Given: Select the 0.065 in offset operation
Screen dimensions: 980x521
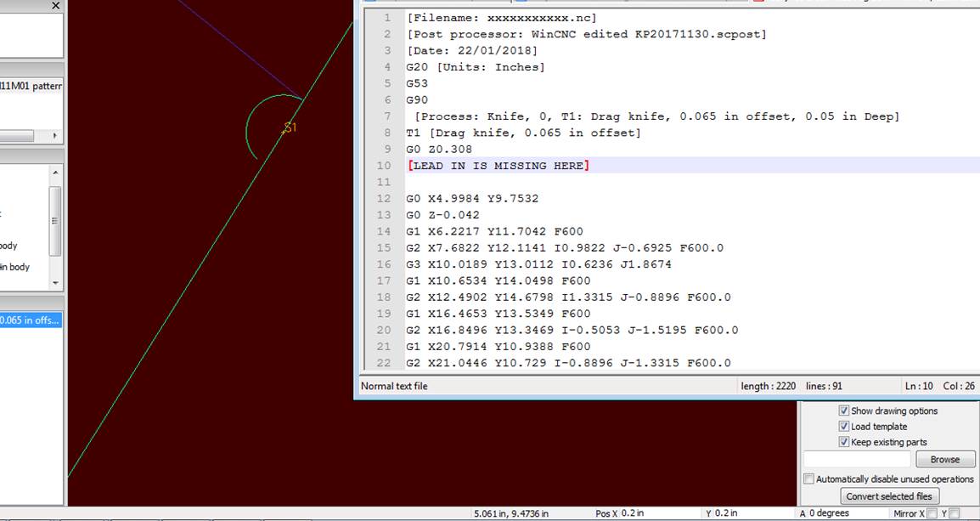Looking at the screenshot, I should click(x=31, y=320).
